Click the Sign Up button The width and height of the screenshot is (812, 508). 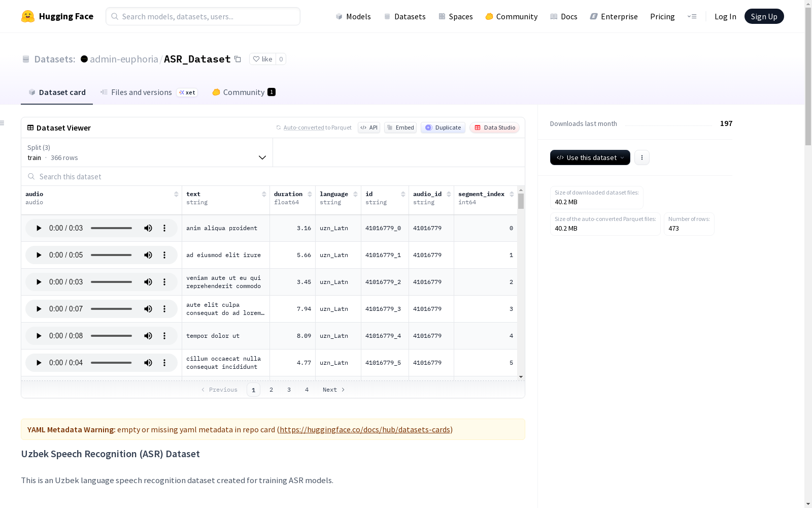(x=764, y=16)
